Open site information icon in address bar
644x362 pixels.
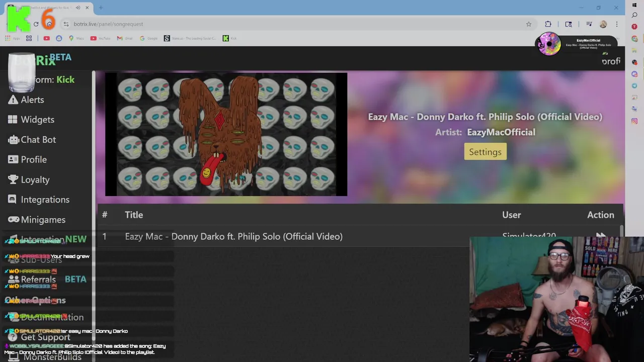coord(66,24)
